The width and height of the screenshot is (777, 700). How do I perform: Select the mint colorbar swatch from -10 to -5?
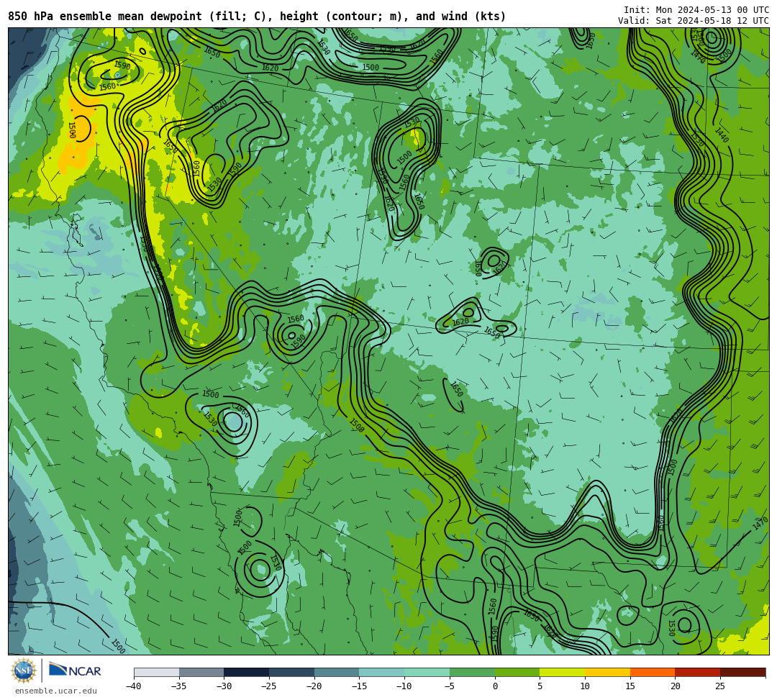427,672
